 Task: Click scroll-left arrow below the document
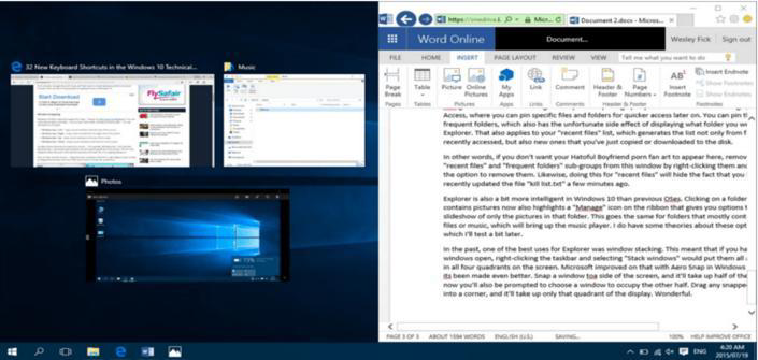point(391,327)
